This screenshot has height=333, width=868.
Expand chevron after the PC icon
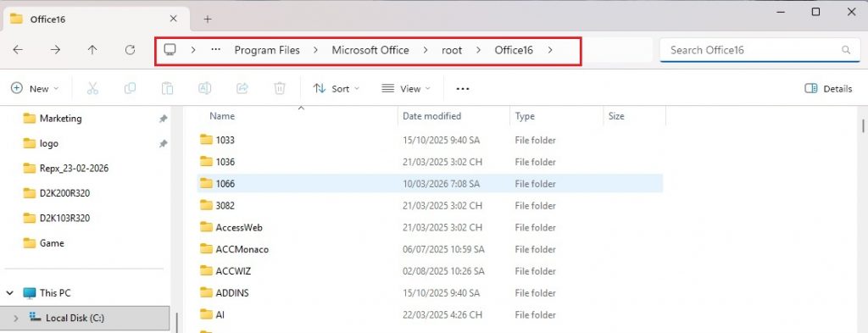coord(193,50)
